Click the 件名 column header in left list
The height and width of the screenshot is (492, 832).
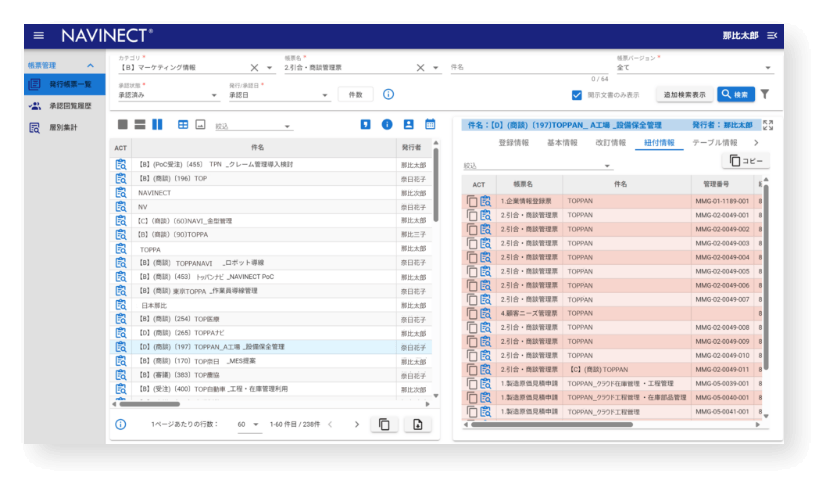[257, 148]
